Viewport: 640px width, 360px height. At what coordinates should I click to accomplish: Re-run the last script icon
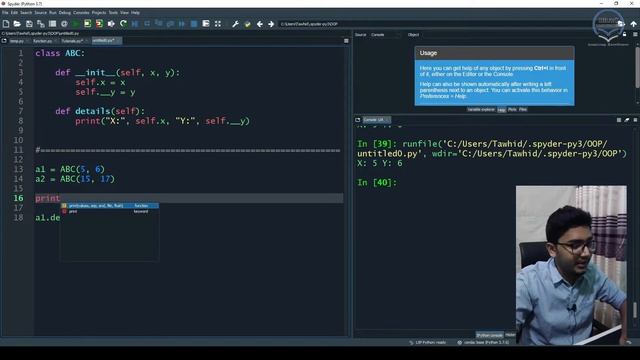[123, 24]
